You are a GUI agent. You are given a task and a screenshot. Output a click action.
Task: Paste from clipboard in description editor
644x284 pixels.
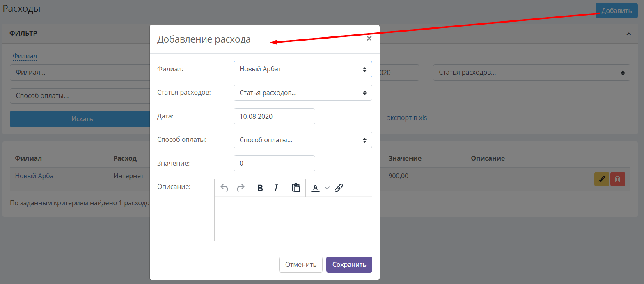click(296, 188)
